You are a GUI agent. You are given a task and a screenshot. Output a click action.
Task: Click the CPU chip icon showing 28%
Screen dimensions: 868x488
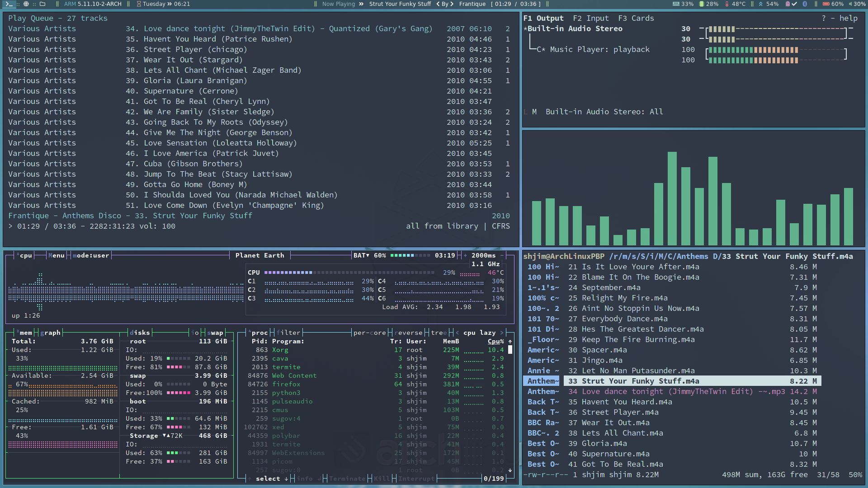pos(701,4)
